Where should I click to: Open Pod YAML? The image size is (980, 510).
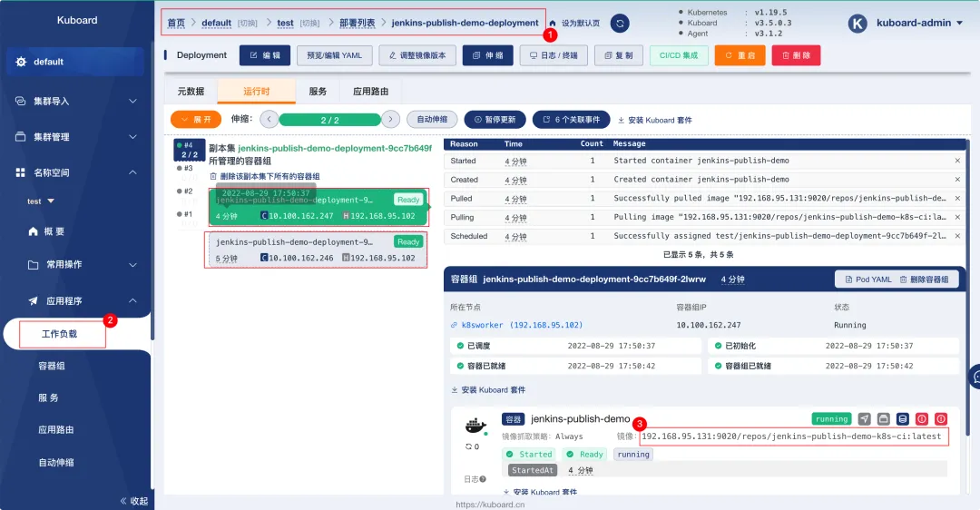coord(868,280)
